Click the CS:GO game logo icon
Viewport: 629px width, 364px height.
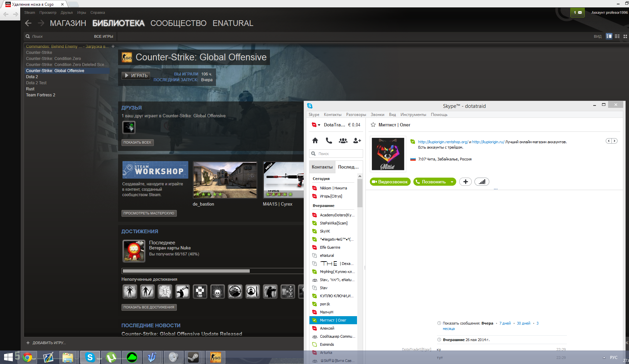pyautogui.click(x=127, y=57)
